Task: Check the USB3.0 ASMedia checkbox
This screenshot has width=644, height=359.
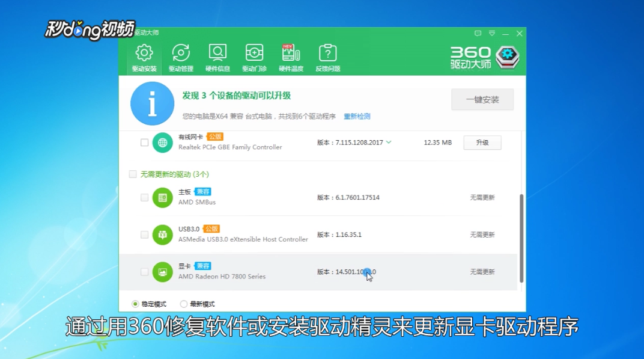Action: point(145,235)
